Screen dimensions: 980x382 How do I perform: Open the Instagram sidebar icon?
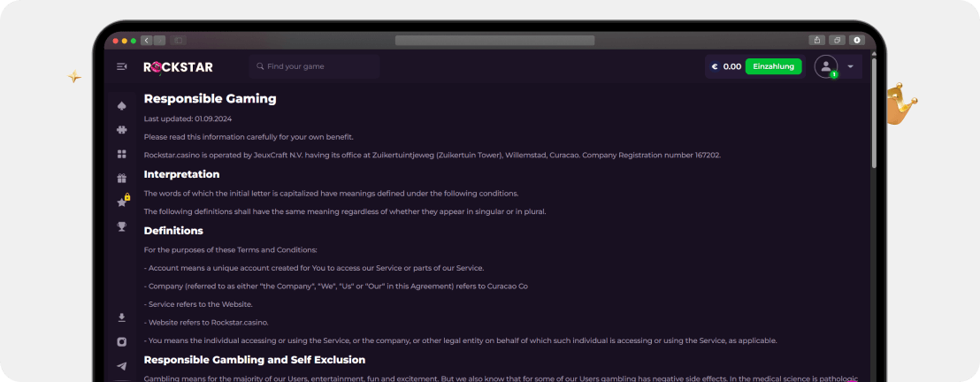tap(121, 341)
